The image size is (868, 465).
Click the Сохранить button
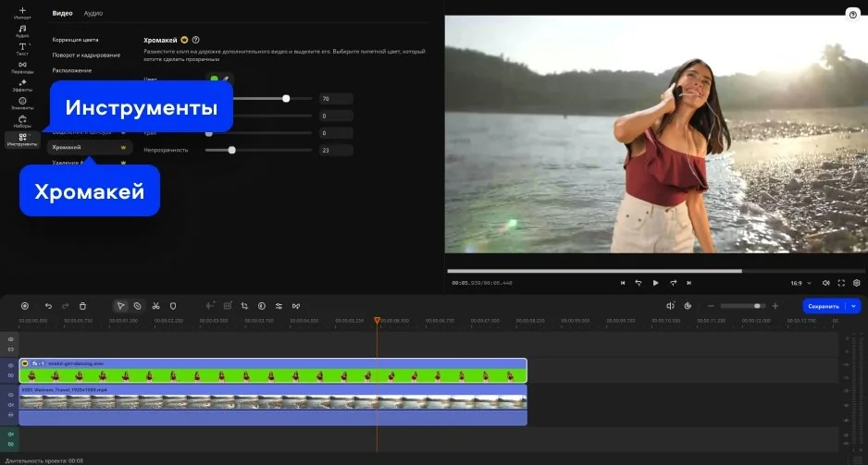tap(824, 306)
